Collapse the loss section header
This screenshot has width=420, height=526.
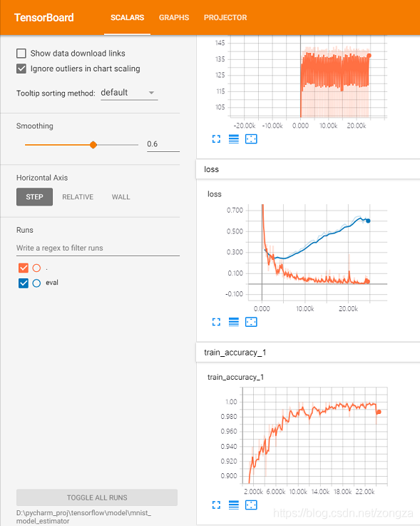coord(308,169)
